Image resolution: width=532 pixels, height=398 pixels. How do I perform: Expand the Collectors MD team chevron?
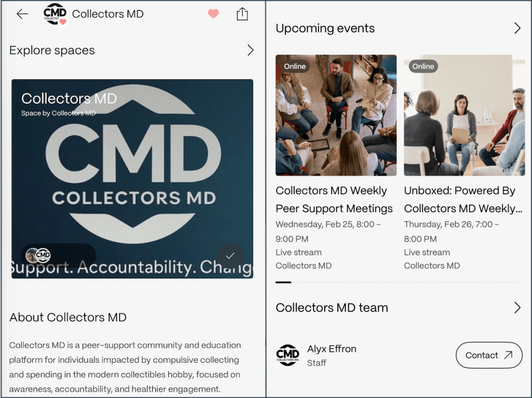517,308
